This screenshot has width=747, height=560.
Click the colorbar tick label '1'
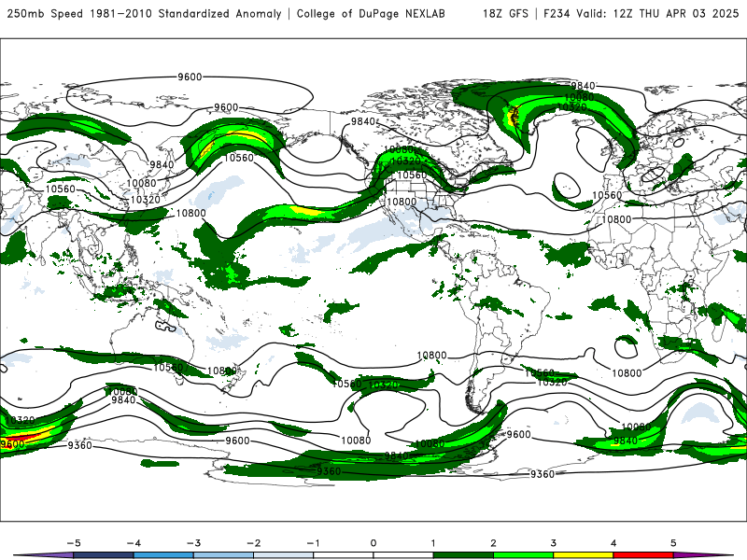pos(433,543)
